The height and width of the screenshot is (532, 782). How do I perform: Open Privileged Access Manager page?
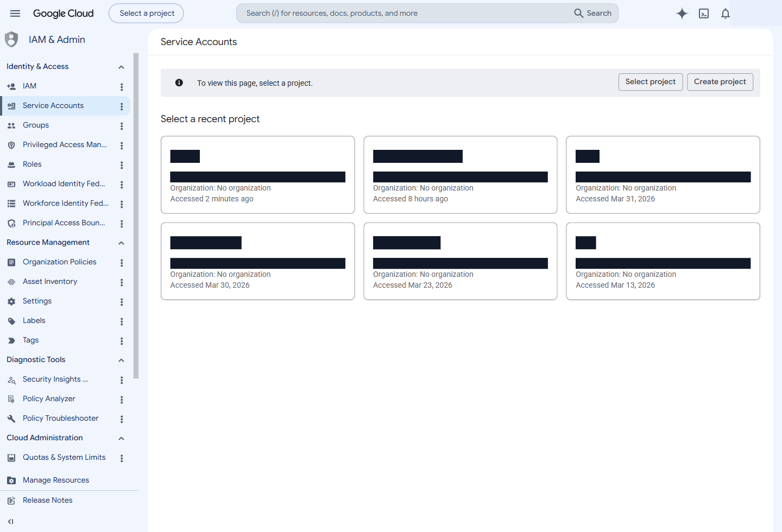(65, 144)
